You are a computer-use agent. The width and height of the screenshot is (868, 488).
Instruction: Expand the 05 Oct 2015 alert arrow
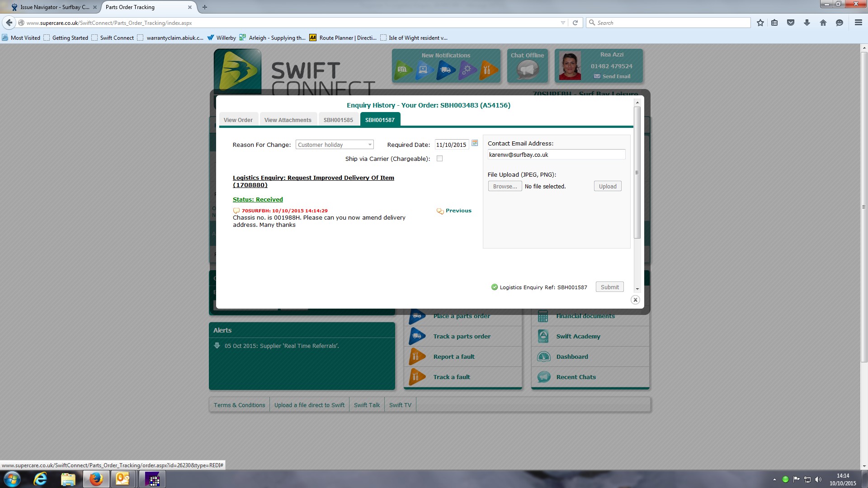[x=217, y=346]
